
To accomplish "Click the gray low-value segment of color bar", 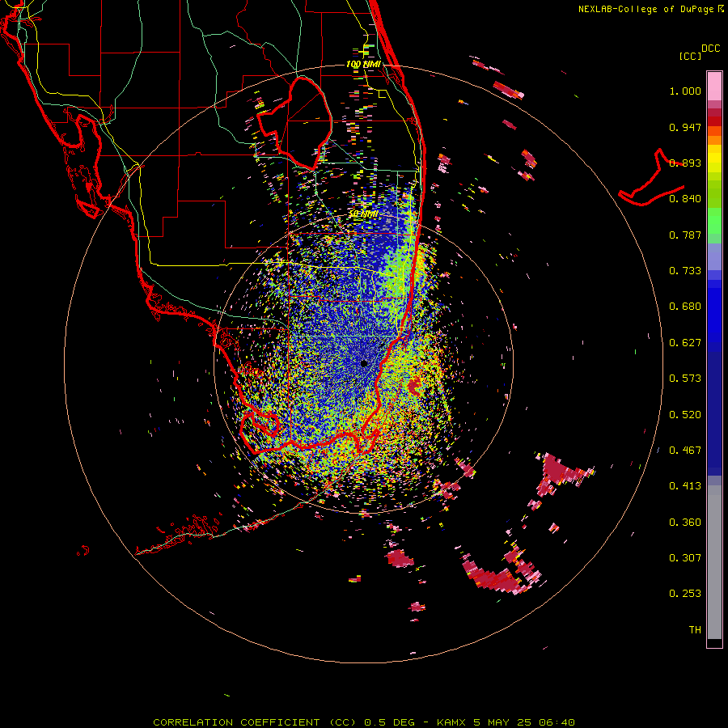I will [714, 562].
